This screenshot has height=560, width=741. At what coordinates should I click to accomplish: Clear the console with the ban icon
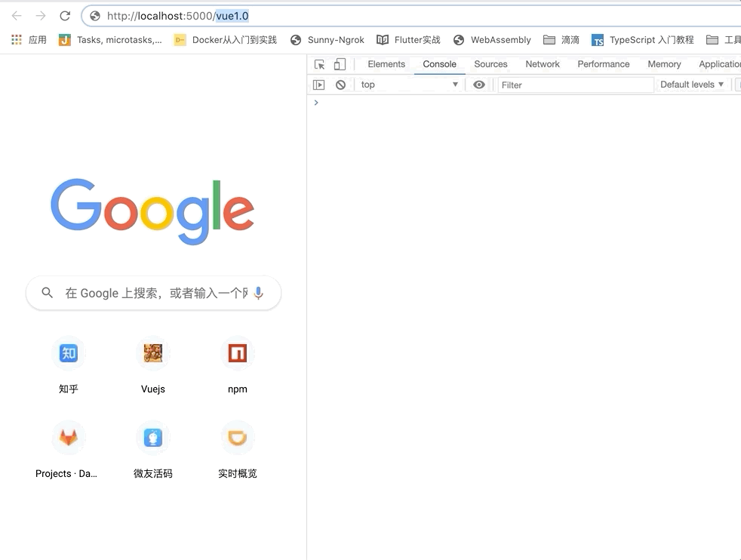coord(340,85)
